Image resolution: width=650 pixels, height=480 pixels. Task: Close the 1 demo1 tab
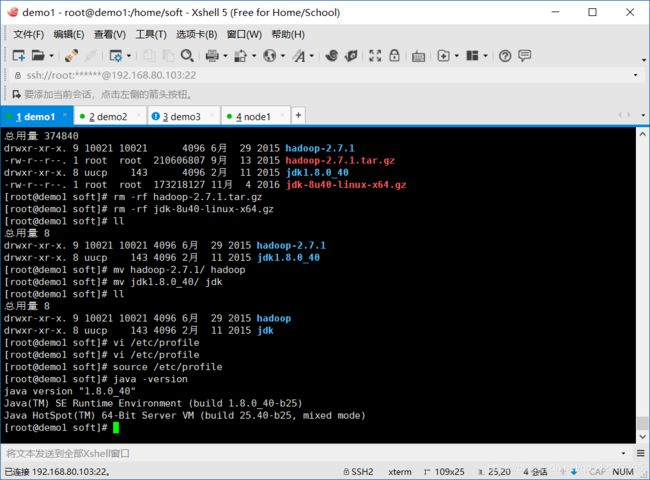[x=65, y=114]
